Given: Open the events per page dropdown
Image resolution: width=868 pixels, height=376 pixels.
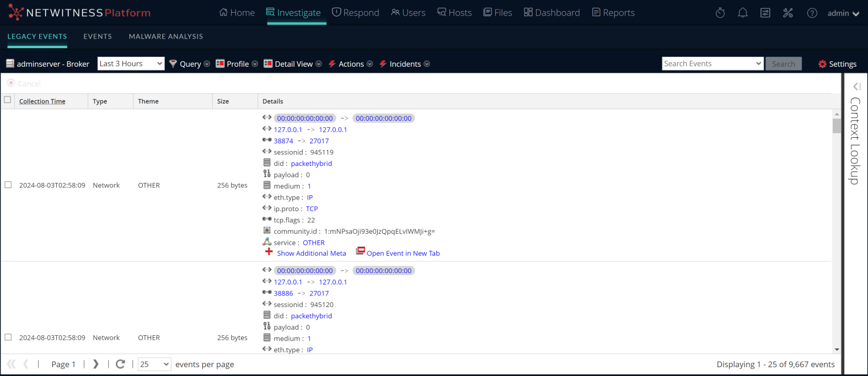Looking at the screenshot, I should [x=154, y=364].
